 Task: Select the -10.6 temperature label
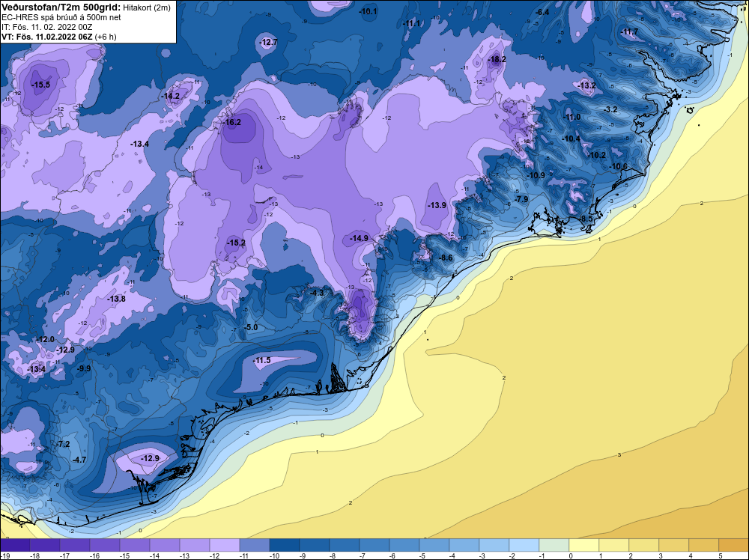618,167
